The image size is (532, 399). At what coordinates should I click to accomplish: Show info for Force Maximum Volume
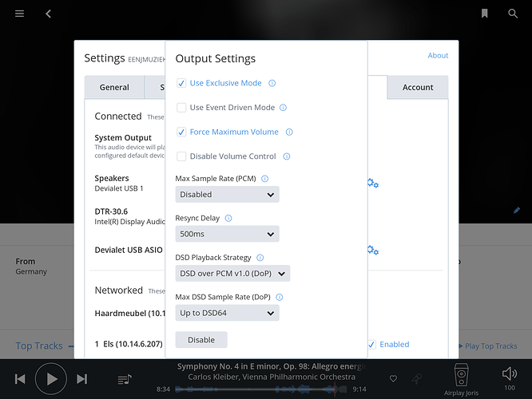coord(288,132)
